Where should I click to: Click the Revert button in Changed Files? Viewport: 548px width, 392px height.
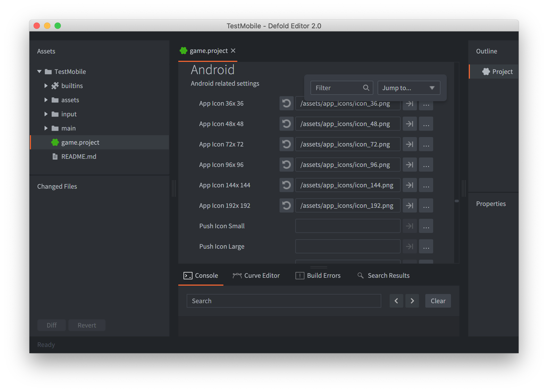click(86, 325)
